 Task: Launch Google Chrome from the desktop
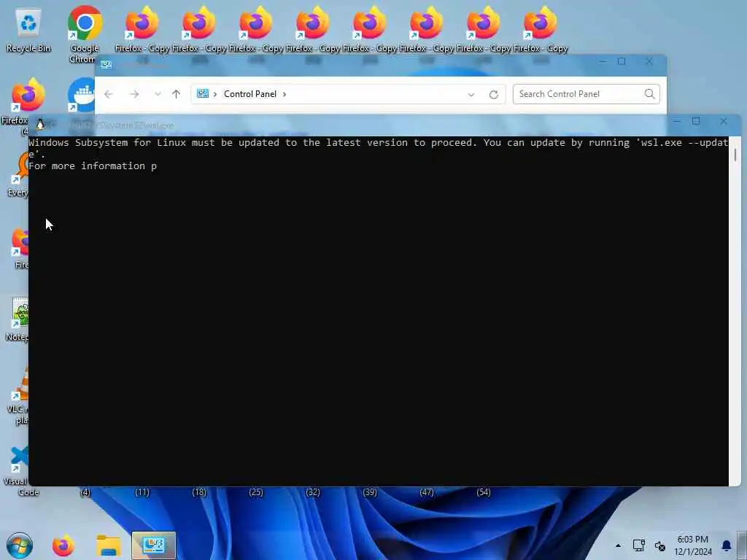point(85,34)
